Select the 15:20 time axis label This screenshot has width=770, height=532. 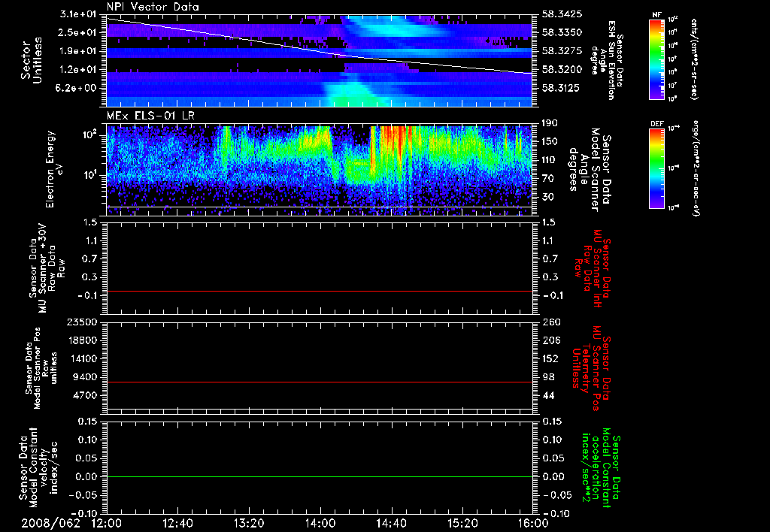tap(462, 523)
